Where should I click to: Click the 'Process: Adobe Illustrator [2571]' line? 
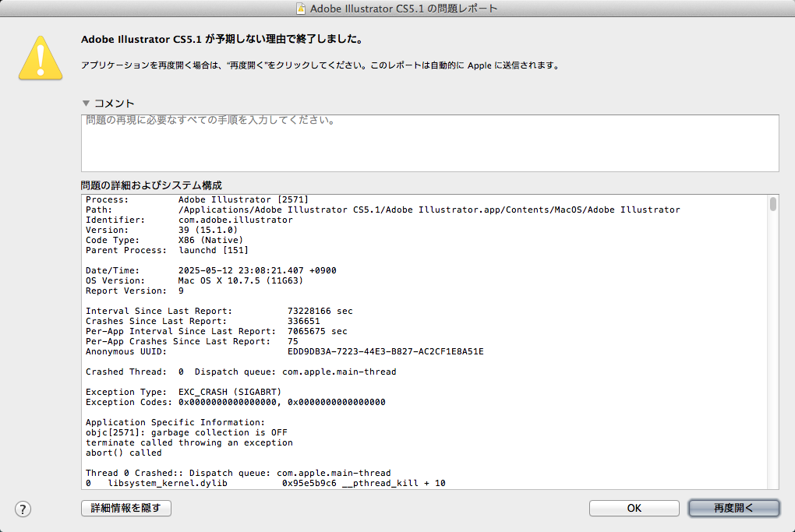coord(196,199)
